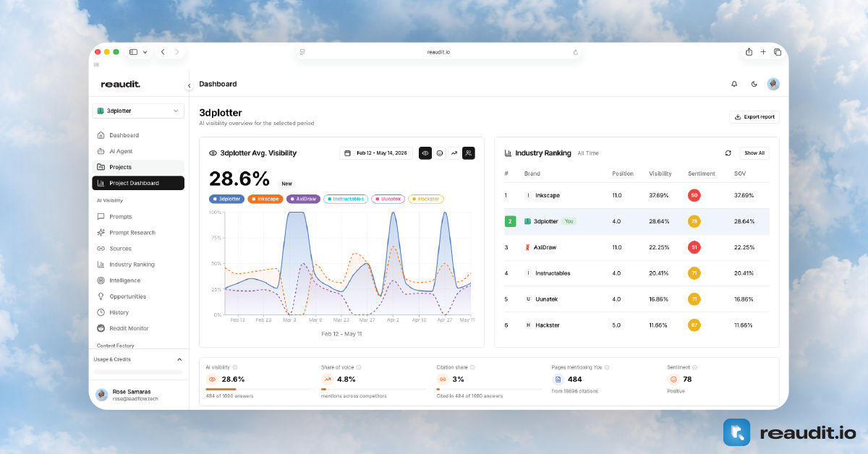868x454 pixels.
Task: Click Inkscape's red sentiment badge 50
Action: 694,195
